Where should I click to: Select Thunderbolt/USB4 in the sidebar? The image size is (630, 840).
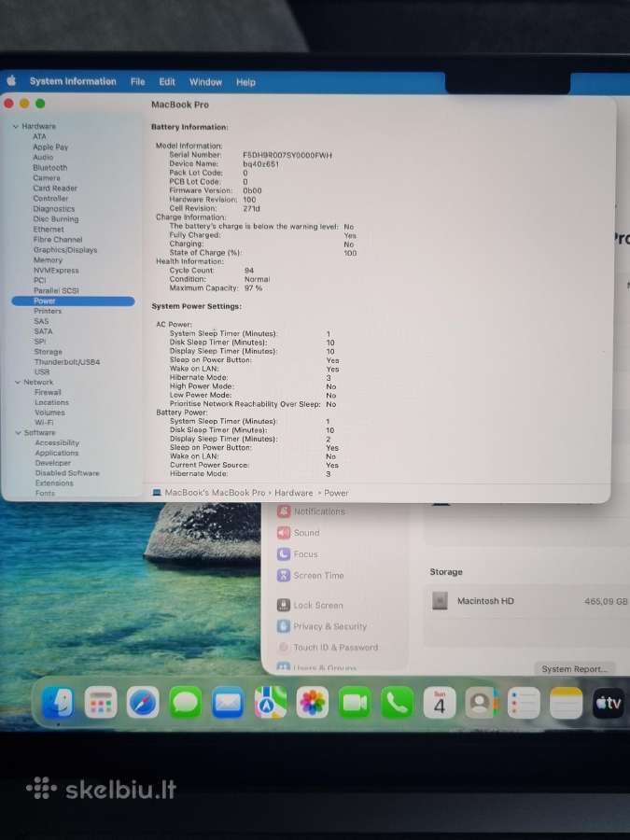click(67, 362)
